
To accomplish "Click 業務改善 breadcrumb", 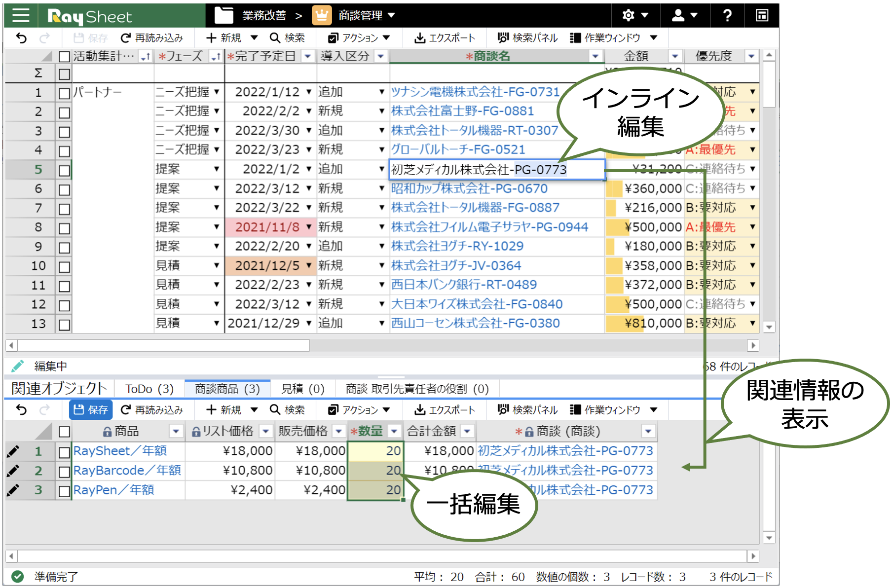I will 264,16.
